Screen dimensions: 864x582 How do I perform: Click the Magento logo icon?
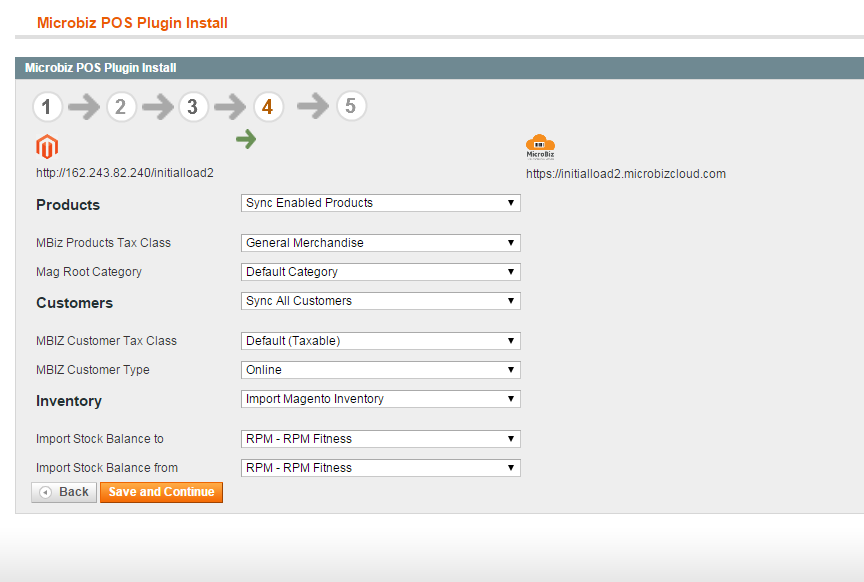click(47, 147)
